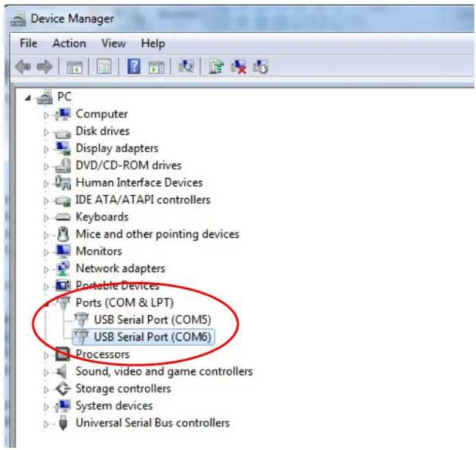Expand the Computer node arrow
This screenshot has width=476, height=450.
coord(46,115)
